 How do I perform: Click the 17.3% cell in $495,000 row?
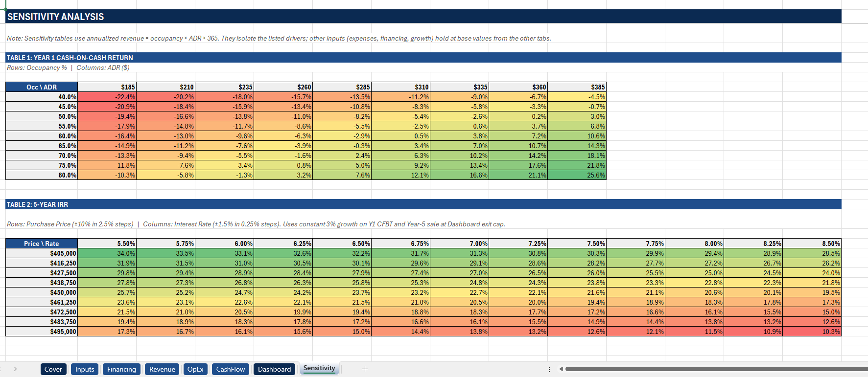107,332
